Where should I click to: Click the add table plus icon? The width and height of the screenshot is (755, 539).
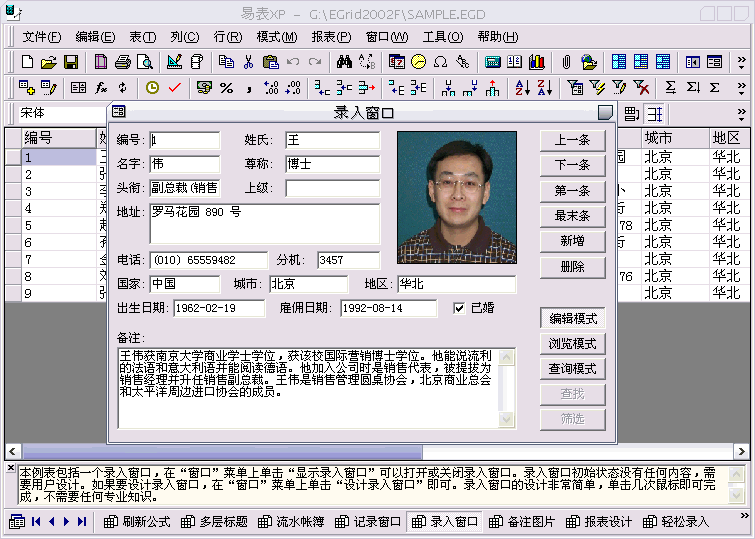pos(26,88)
